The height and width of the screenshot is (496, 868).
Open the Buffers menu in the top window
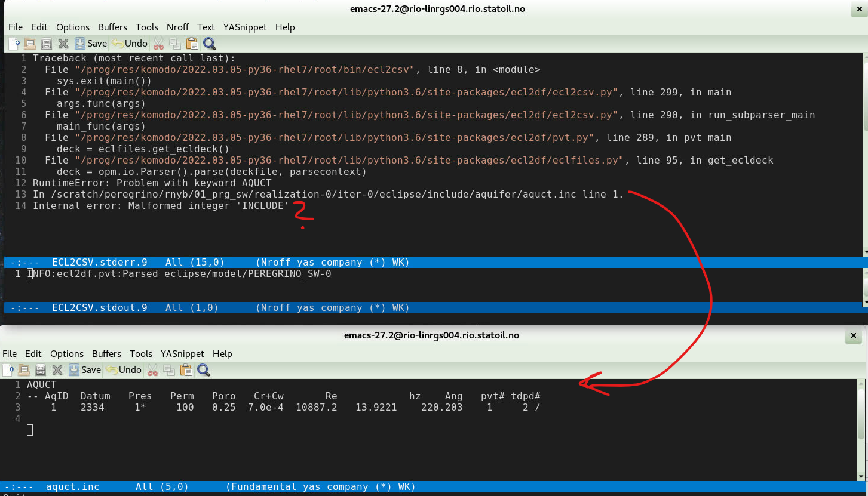[x=112, y=27]
